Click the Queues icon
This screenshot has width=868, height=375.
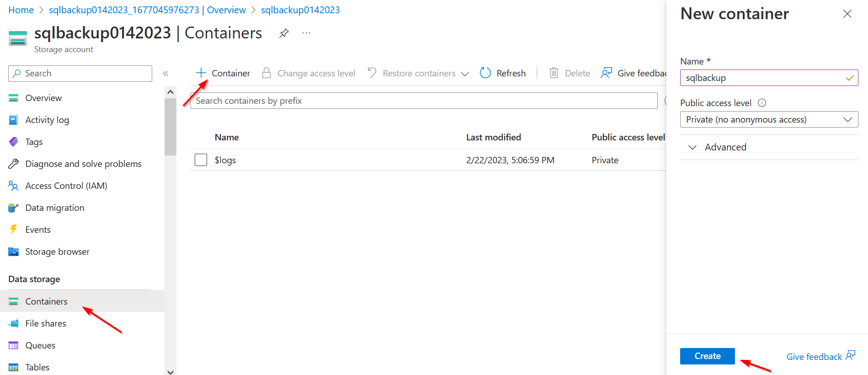[x=14, y=345]
